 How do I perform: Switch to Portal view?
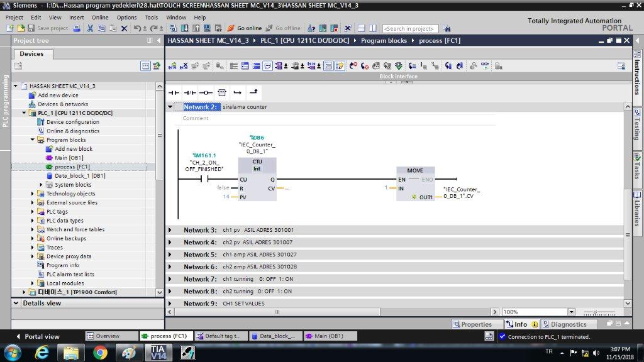pos(38,337)
